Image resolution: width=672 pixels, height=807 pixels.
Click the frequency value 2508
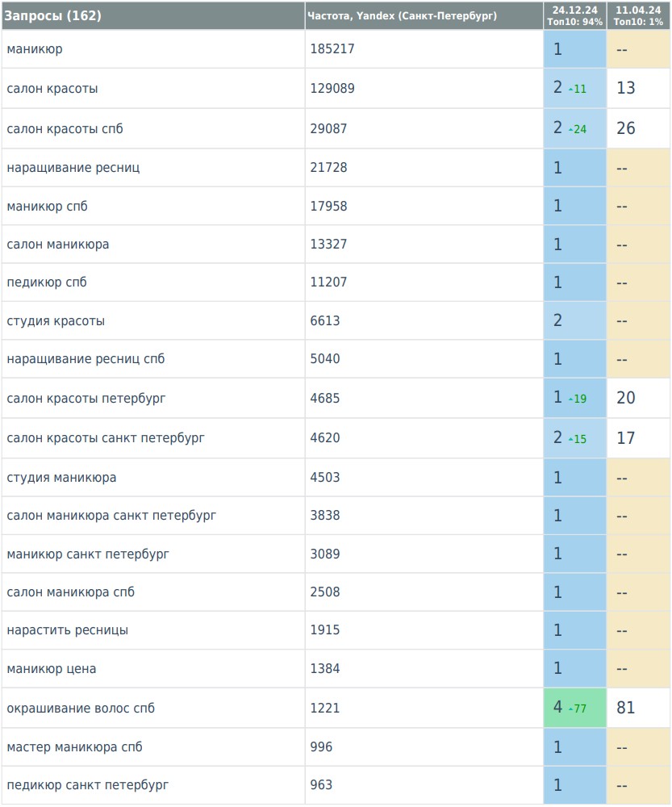(325, 592)
